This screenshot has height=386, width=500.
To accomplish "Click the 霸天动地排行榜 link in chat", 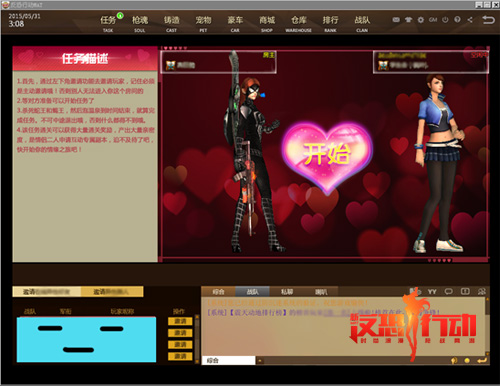I will [258, 312].
